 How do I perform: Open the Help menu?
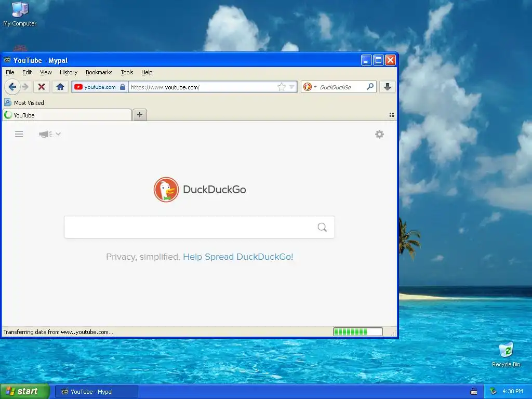147,72
